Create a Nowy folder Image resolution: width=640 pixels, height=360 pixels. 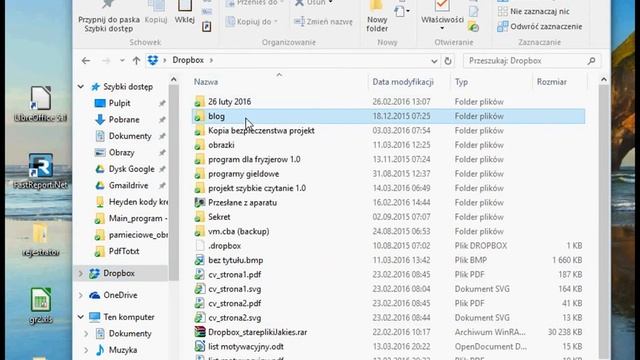(x=377, y=16)
